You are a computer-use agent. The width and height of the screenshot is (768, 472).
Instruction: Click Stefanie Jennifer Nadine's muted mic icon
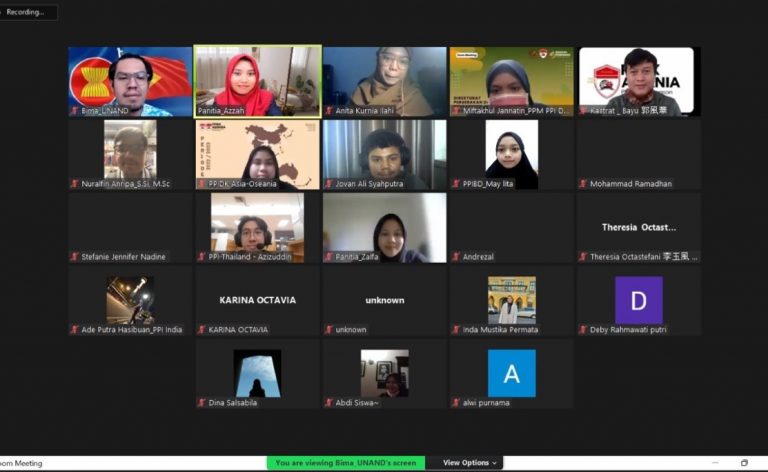pyautogui.click(x=74, y=257)
